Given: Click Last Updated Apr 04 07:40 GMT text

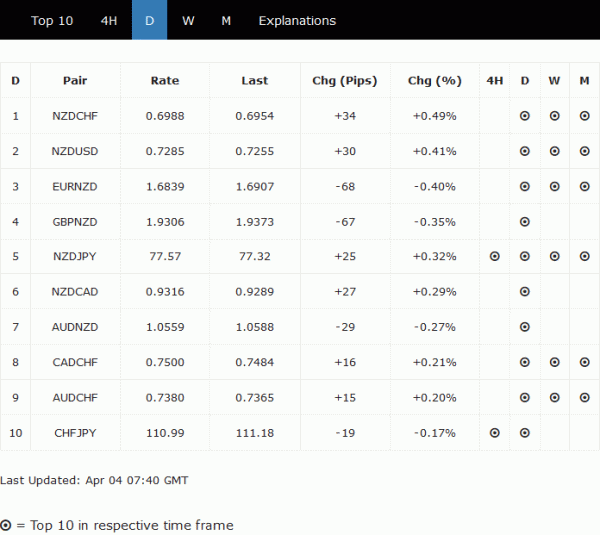Looking at the screenshot, I should 94,480.
